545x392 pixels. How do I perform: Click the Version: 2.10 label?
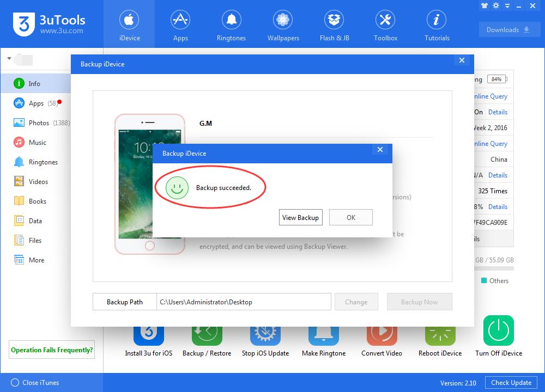[x=458, y=383]
